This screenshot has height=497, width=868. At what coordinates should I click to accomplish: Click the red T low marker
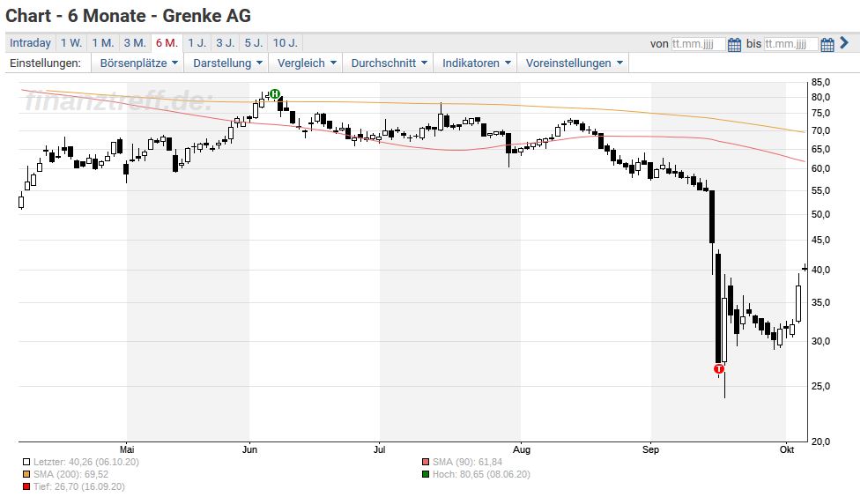[719, 368]
